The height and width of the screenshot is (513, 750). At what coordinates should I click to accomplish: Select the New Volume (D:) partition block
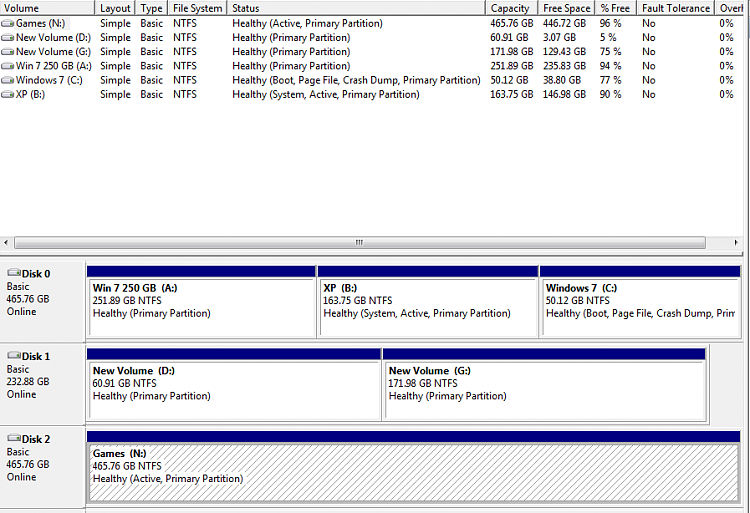pos(234,384)
